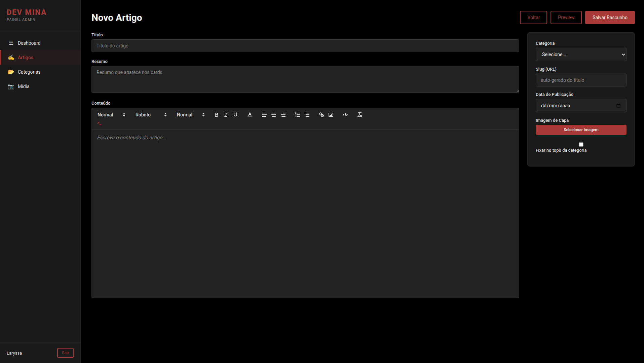
Task: Open the first Normal heading style dropdown
Action: coord(111,115)
